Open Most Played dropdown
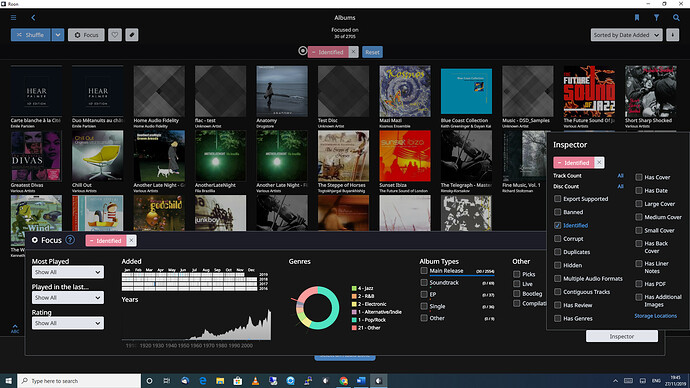The width and height of the screenshot is (690, 388). pyautogui.click(x=68, y=272)
